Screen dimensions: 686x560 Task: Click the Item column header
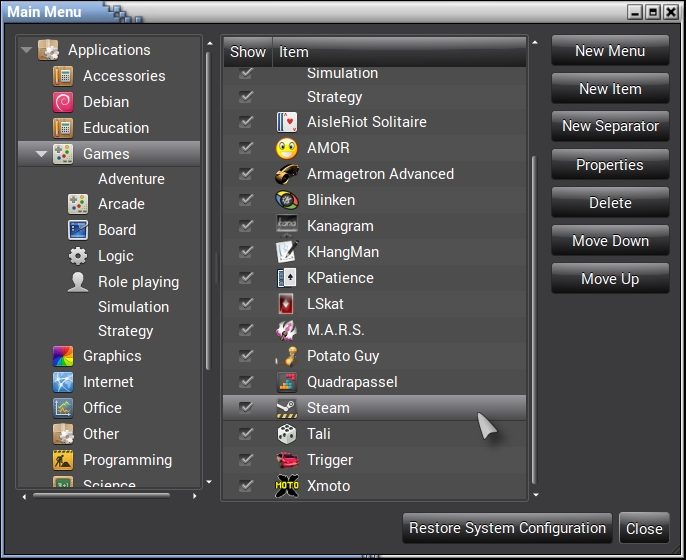tap(398, 52)
